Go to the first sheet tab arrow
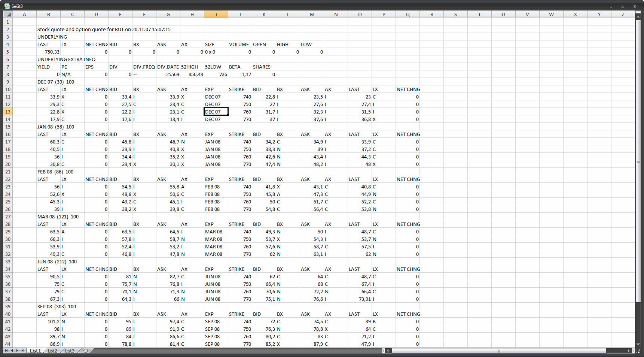This screenshot has height=357, width=644. click(6, 351)
